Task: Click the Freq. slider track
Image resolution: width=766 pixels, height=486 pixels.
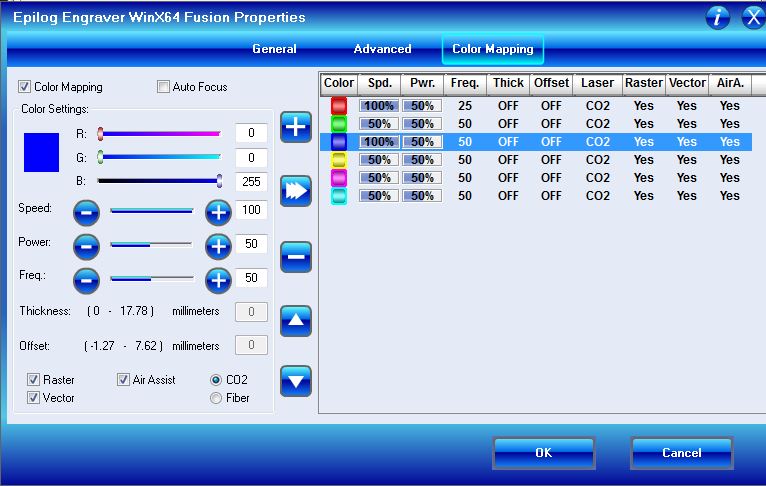Action: point(152,278)
